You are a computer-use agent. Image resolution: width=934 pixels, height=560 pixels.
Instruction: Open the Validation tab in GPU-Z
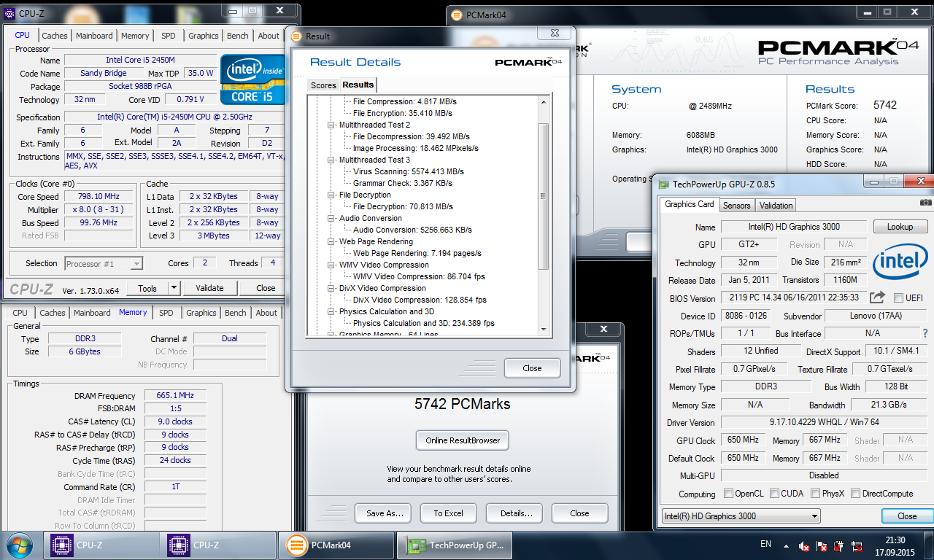tap(776, 206)
